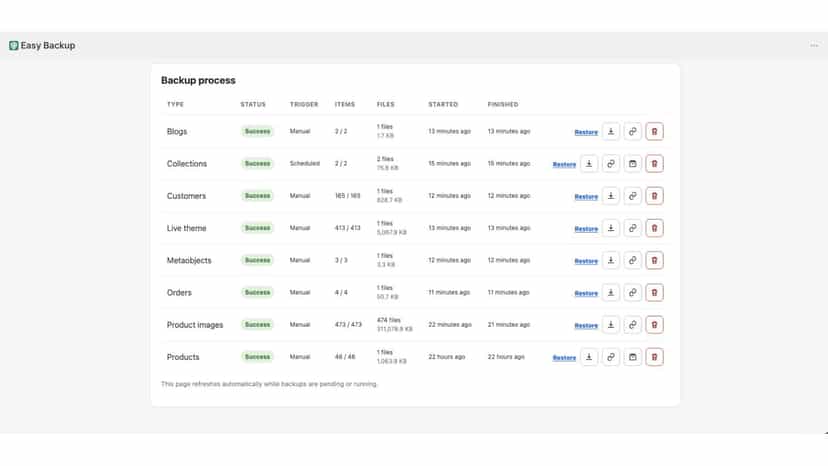The width and height of the screenshot is (828, 466).
Task: Restore the Customers backup
Action: (x=586, y=197)
